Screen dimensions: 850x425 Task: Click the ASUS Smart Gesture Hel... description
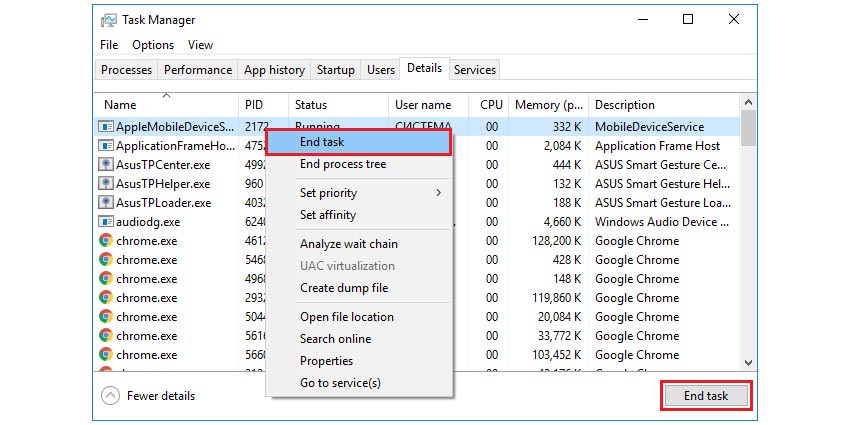[x=662, y=184]
